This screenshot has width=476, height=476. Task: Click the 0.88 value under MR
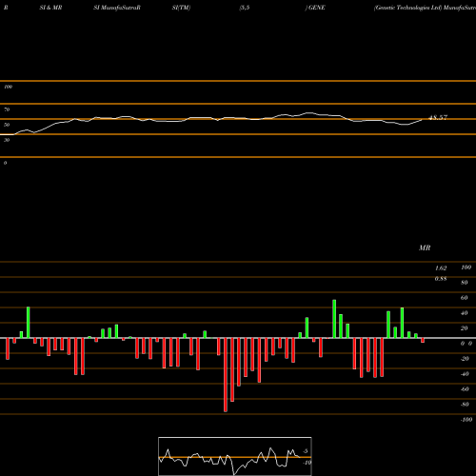tap(441, 279)
